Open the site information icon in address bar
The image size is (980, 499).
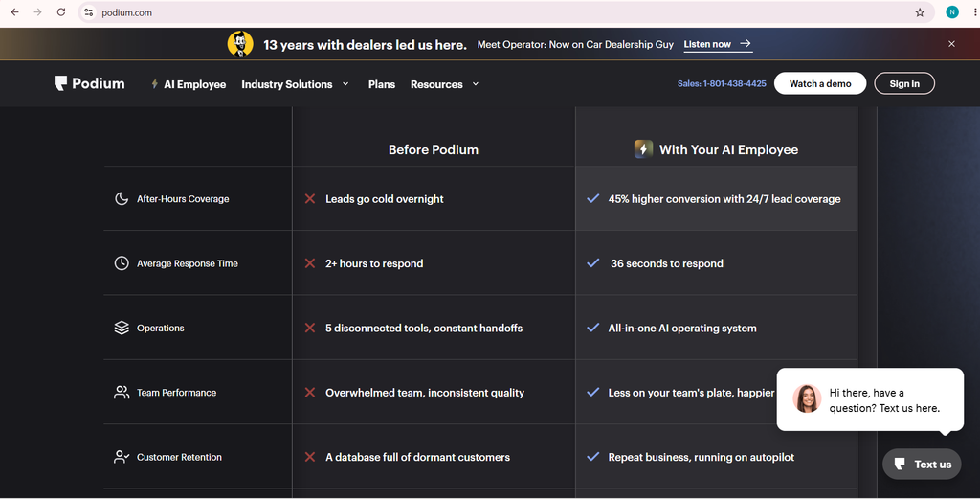coord(89,12)
